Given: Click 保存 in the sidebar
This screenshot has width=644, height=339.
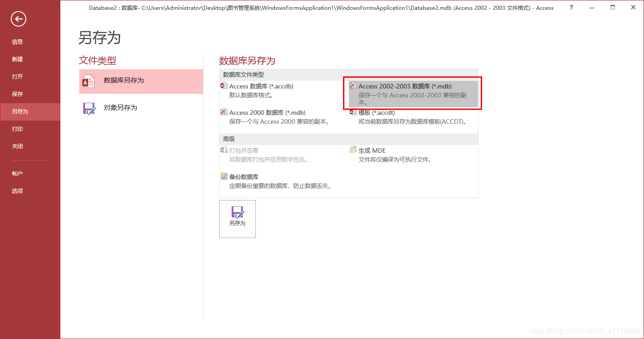Looking at the screenshot, I should pos(17,94).
